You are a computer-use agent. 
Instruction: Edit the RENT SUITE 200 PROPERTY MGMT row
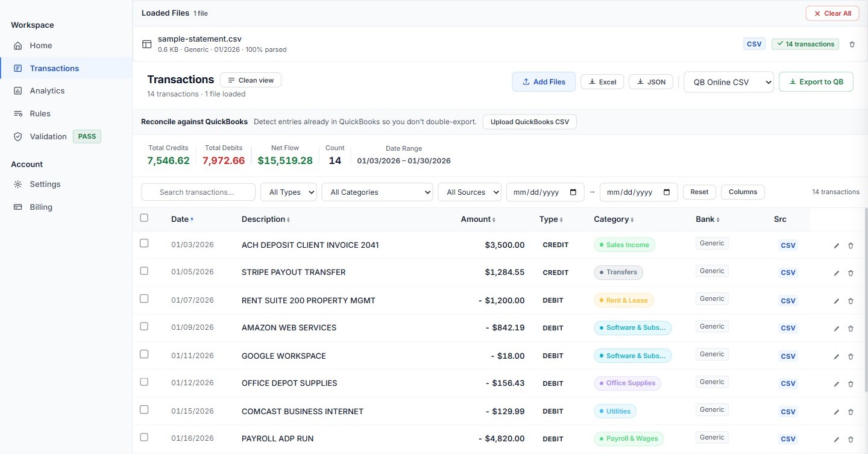click(836, 301)
